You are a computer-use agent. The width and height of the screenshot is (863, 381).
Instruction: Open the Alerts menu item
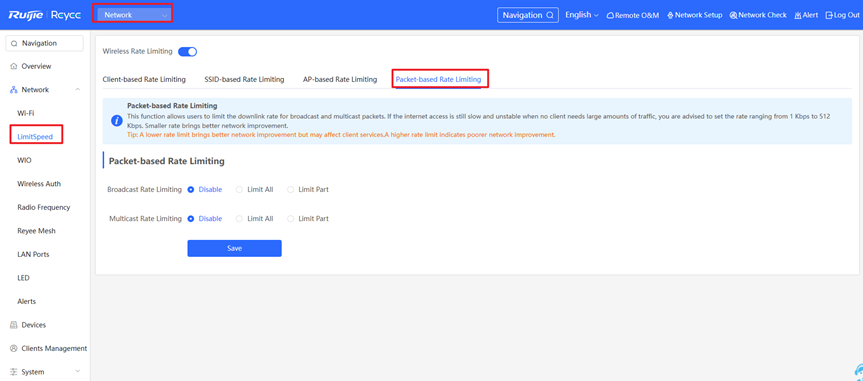click(26, 302)
